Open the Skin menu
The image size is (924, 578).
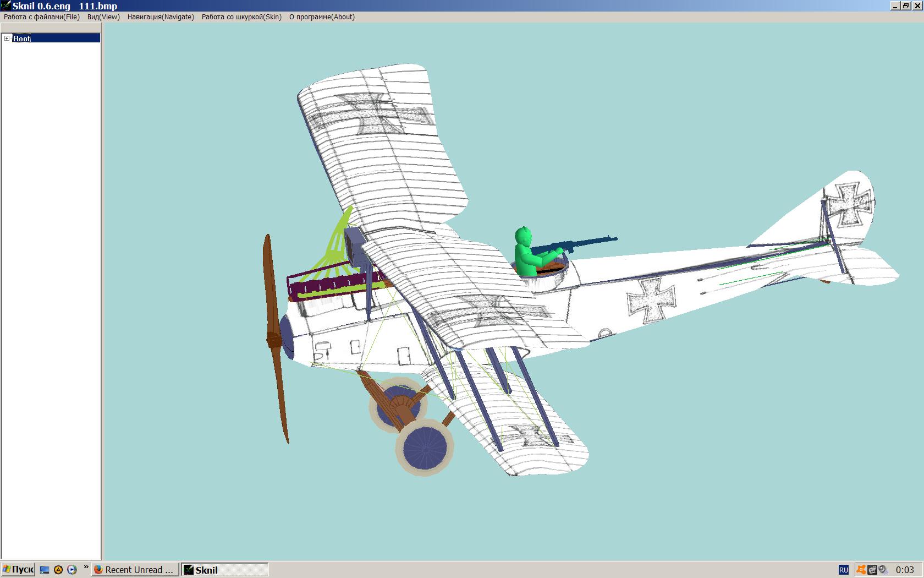tap(241, 17)
